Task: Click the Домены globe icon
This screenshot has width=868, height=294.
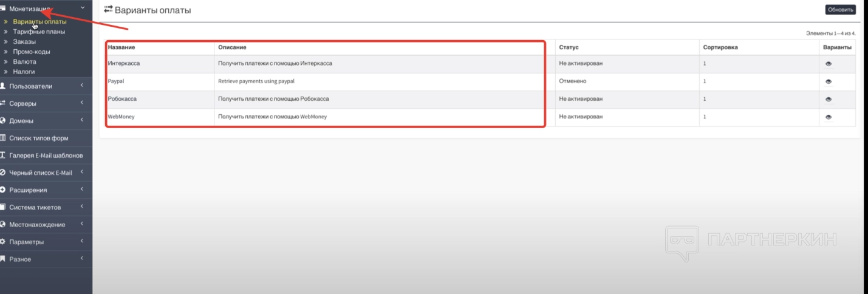Action: 3,120
